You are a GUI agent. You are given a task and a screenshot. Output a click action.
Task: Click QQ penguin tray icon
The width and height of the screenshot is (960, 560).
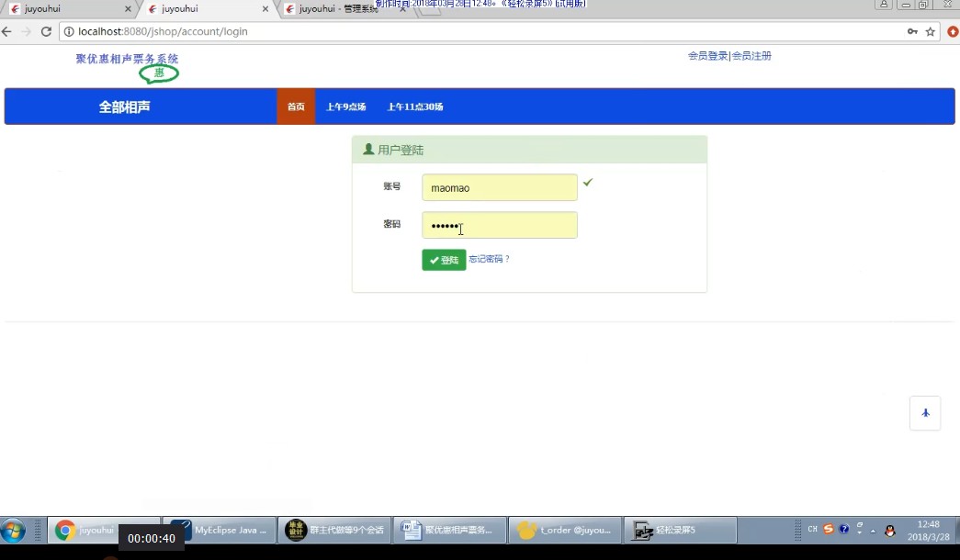[890, 530]
